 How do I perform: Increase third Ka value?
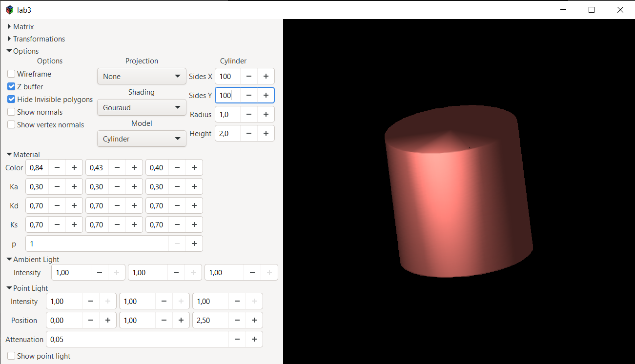pyautogui.click(x=194, y=186)
